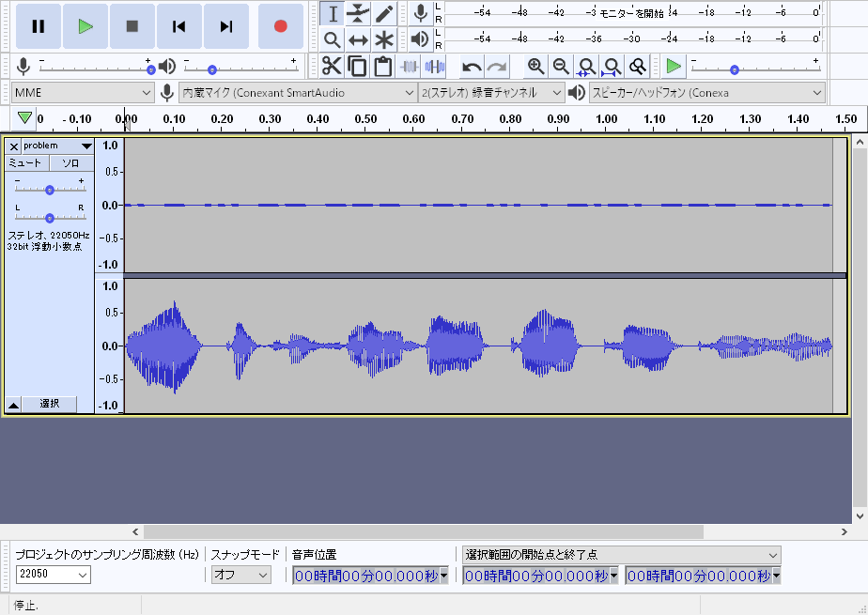The height and width of the screenshot is (615, 868).
Task: Click the Pause transport button
Action: pos(39,26)
